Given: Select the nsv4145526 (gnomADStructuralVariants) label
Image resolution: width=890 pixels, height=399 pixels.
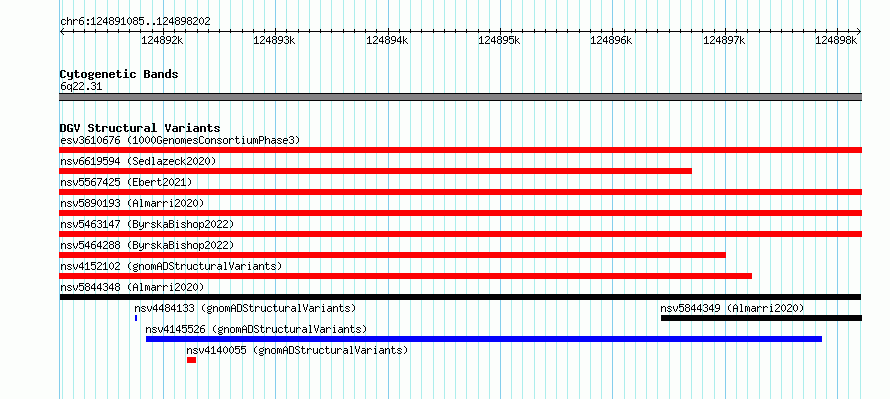Looking at the screenshot, I should (257, 329).
